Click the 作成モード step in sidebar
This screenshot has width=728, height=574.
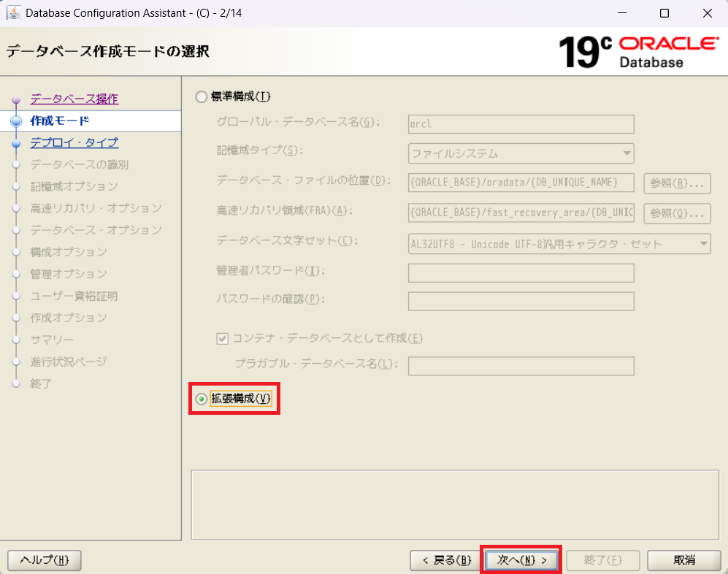click(60, 120)
